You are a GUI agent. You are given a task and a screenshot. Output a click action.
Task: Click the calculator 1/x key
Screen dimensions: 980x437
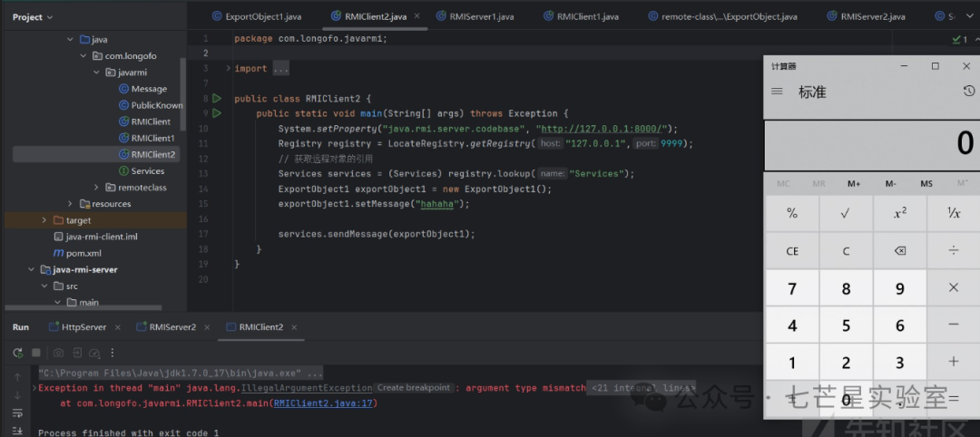[x=954, y=213]
